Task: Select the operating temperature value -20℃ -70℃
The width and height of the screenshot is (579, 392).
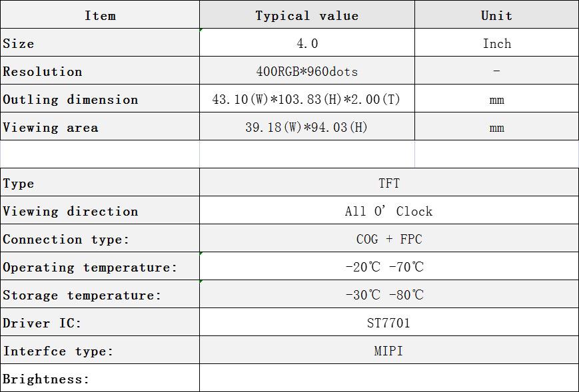Action: click(x=389, y=267)
